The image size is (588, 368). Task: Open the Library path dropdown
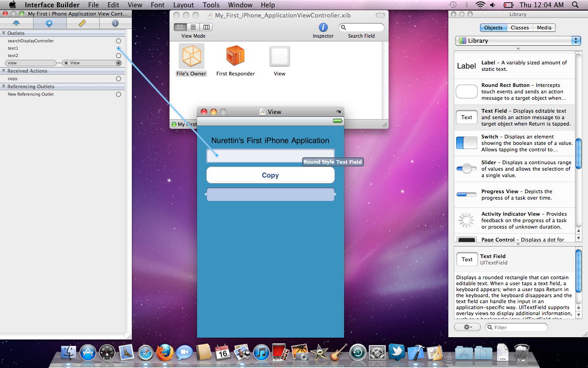[518, 40]
